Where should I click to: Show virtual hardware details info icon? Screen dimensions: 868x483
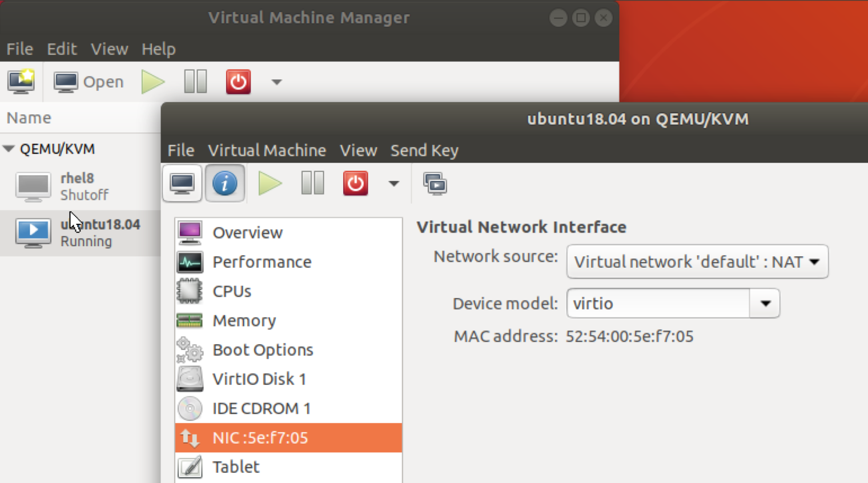225,183
